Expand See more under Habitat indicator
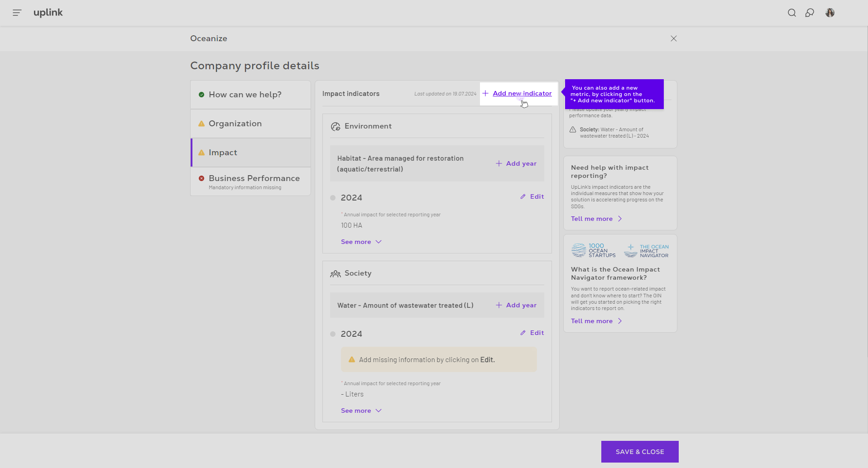Screen dimensions: 868x468 point(361,242)
